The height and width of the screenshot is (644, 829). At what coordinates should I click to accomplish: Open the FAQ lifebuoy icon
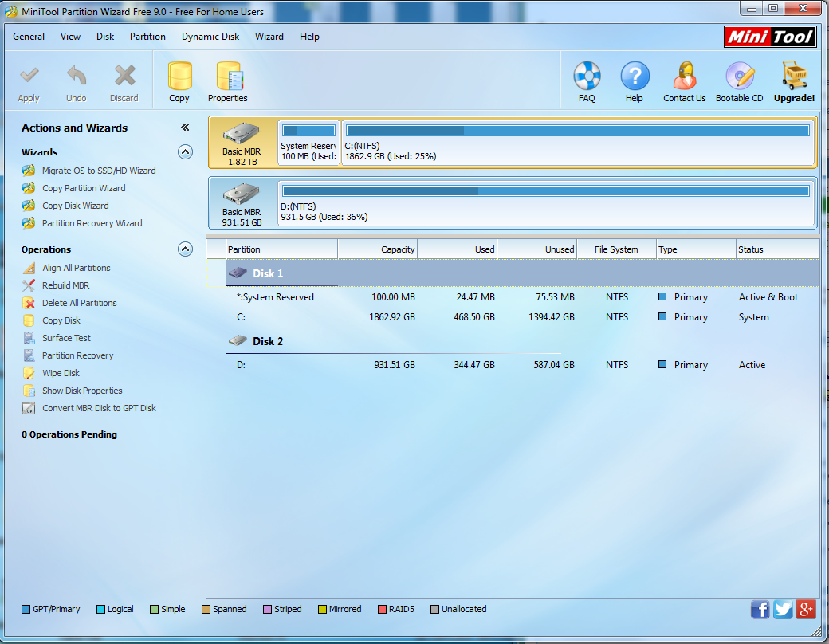(587, 76)
